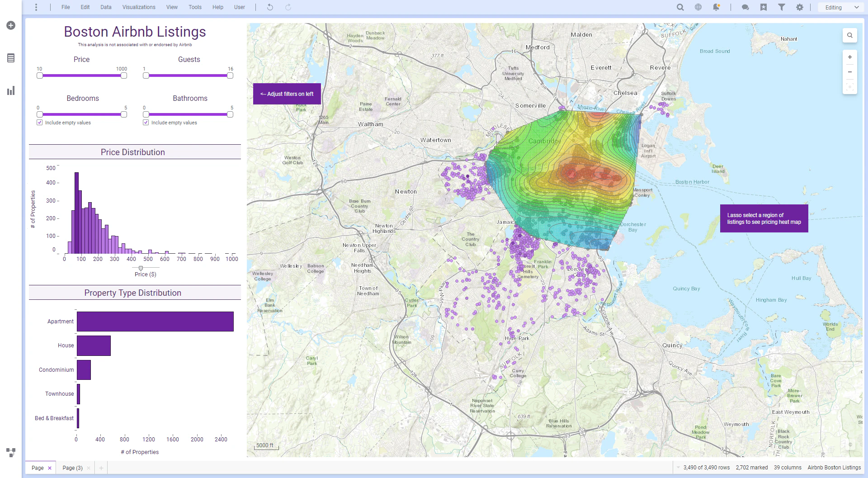868x478 pixels.
Task: Click the filter icon in the top toolbar
Action: tap(782, 7)
